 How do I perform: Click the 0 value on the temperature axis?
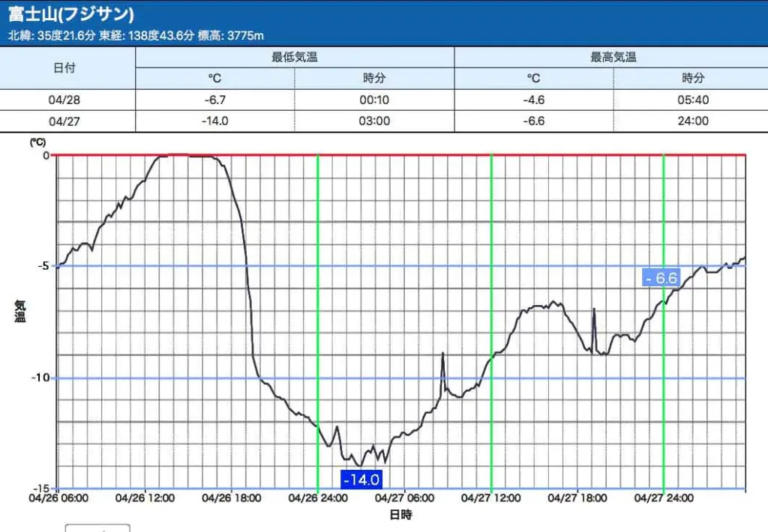[46, 156]
